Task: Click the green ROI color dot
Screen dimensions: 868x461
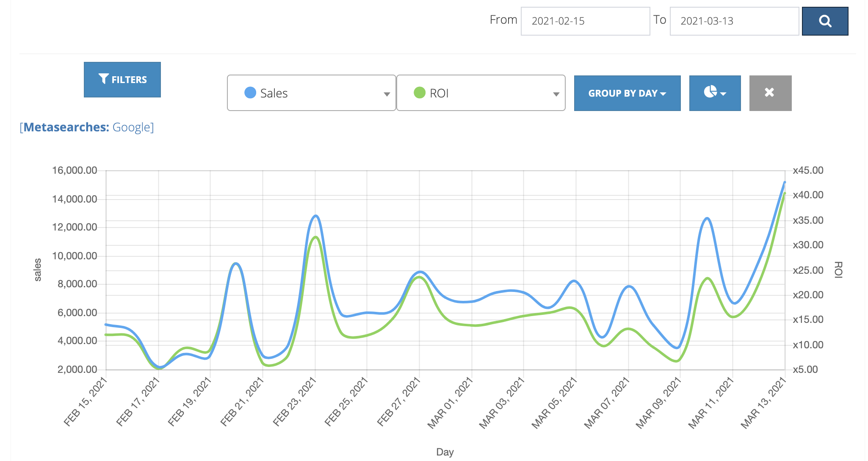Action: tap(419, 93)
